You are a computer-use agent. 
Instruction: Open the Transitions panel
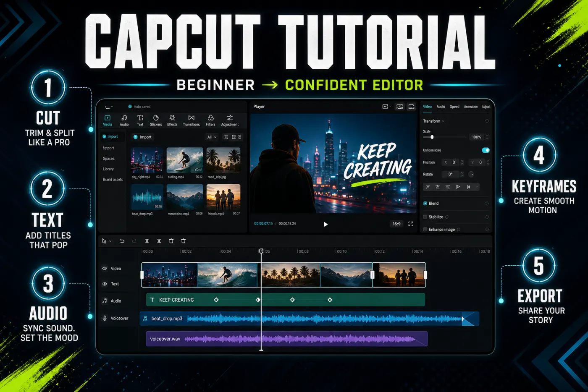click(x=191, y=120)
